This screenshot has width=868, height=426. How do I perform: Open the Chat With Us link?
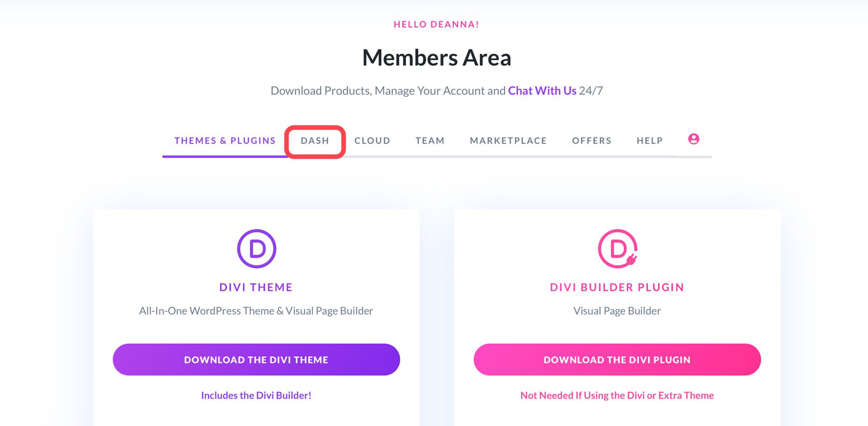point(542,90)
